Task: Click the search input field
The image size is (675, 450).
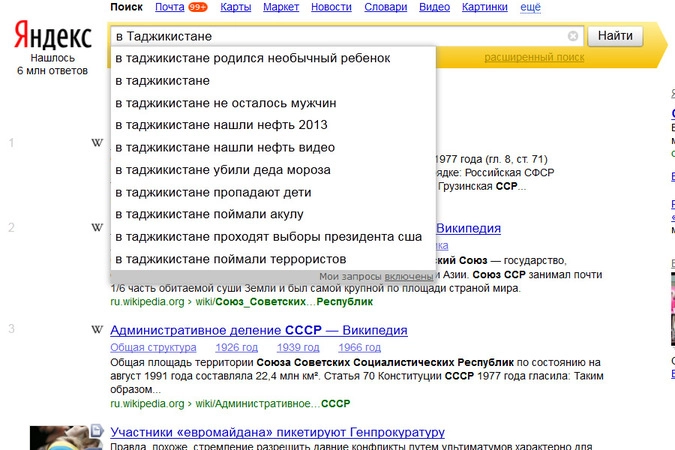Action: (340, 36)
